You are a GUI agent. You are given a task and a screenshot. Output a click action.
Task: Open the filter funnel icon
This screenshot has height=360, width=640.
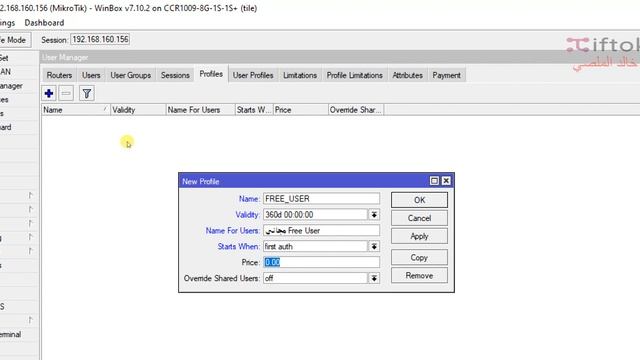(x=87, y=93)
